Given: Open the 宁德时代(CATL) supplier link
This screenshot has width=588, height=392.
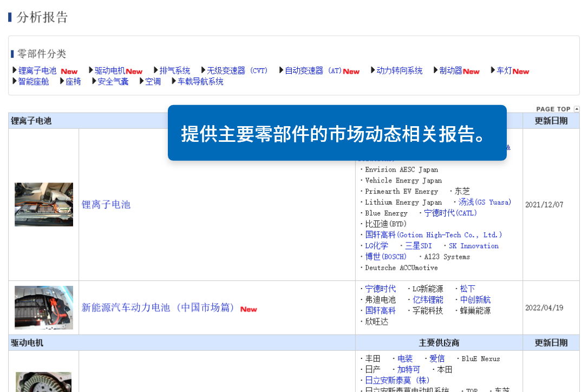Looking at the screenshot, I should tap(450, 213).
